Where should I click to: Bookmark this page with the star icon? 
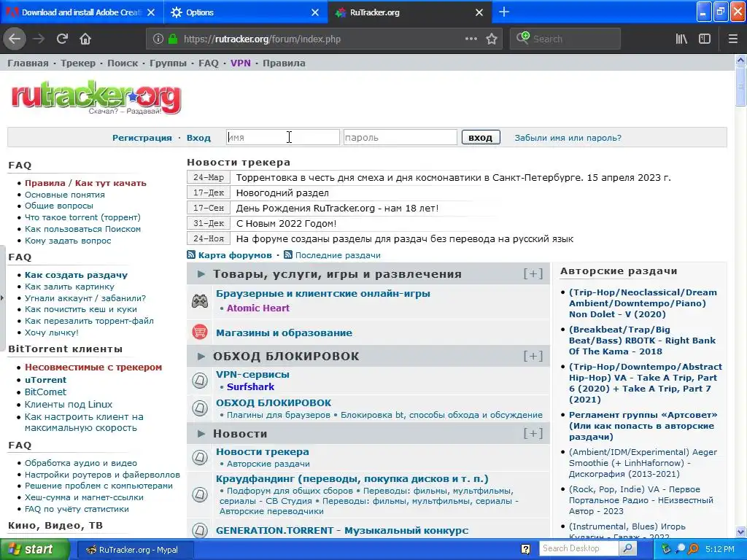(x=492, y=39)
